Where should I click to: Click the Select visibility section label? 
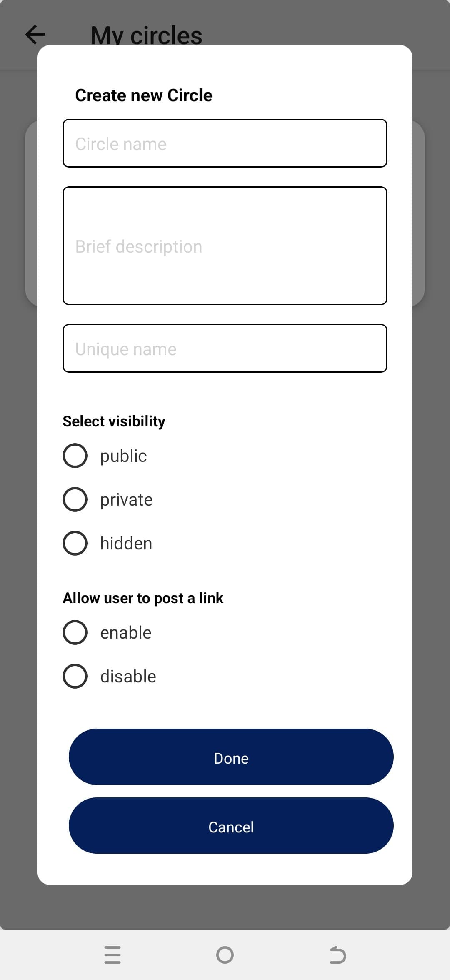[x=114, y=421]
